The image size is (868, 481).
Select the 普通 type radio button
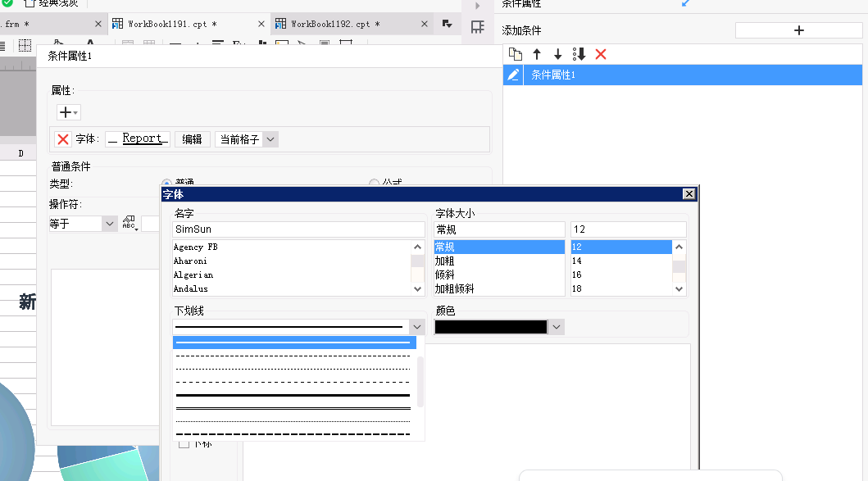[x=166, y=183]
